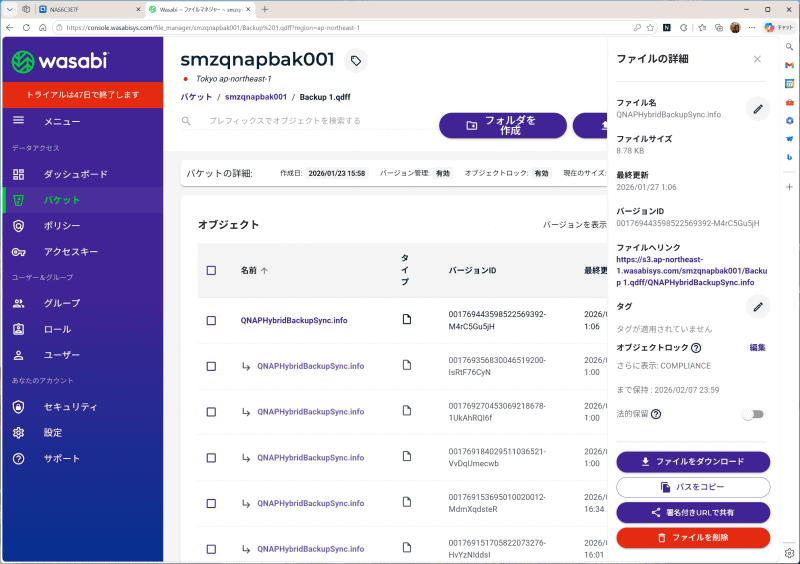The height and width of the screenshot is (564, 800).
Task: Open QNAPHybridBackupSync.info version ending VvDqUmecwb
Action: coord(310,457)
